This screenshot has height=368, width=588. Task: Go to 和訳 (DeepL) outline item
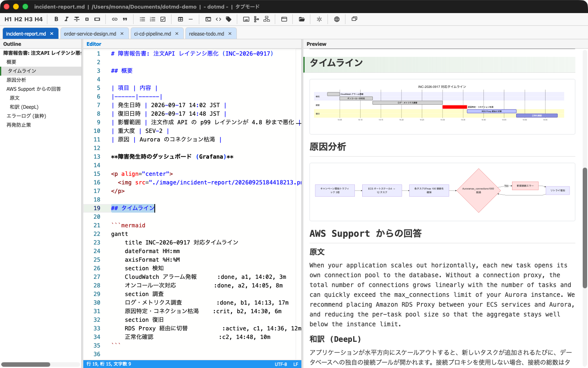24,107
